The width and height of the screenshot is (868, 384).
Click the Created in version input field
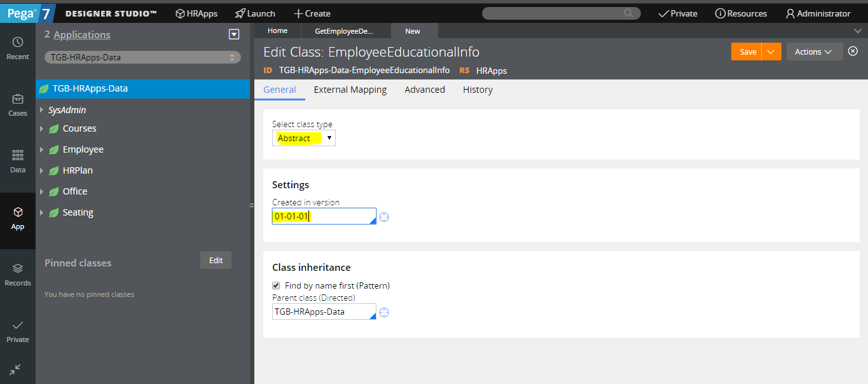click(x=324, y=216)
